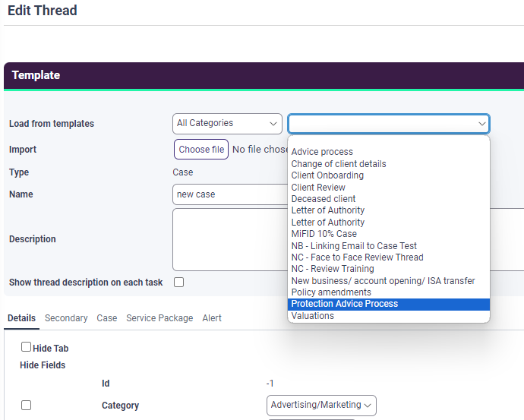Viewport: 524px width, 420px height.
Task: Select the Alert tab
Action: click(212, 318)
